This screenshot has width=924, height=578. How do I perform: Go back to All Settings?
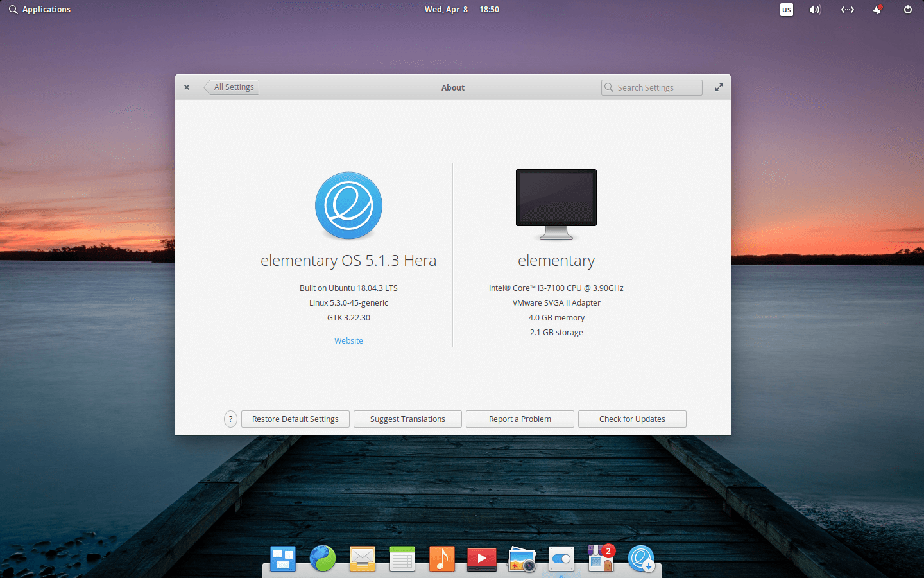coord(232,87)
